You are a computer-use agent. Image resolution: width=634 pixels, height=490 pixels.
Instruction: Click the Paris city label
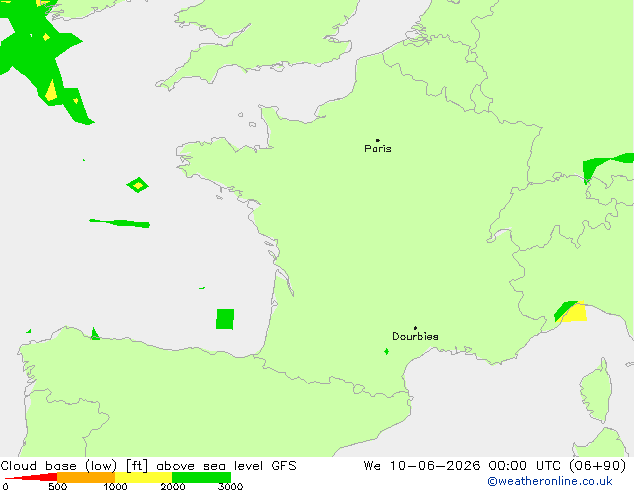click(378, 149)
